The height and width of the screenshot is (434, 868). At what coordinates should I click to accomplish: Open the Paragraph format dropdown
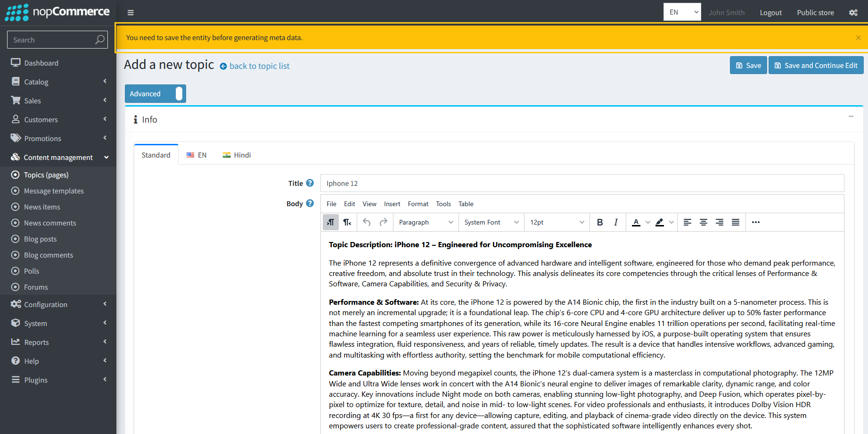426,222
